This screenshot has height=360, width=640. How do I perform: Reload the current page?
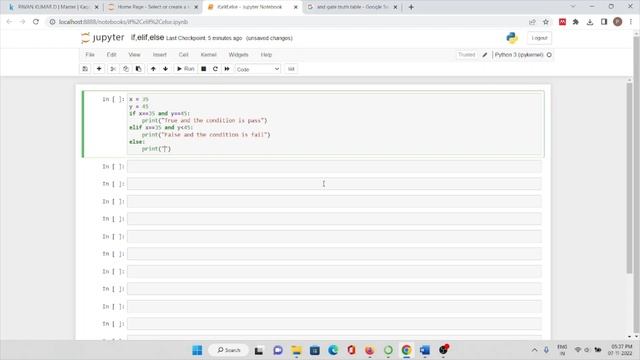36,22
